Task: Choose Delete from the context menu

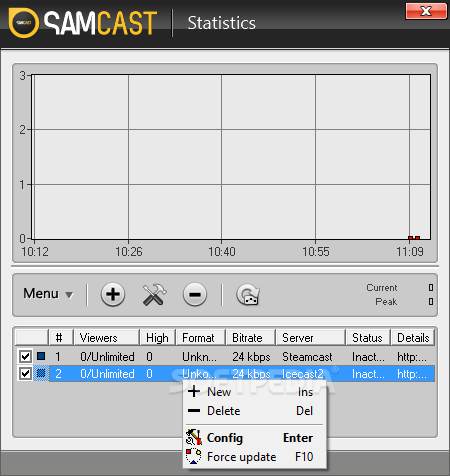Action: (255, 411)
